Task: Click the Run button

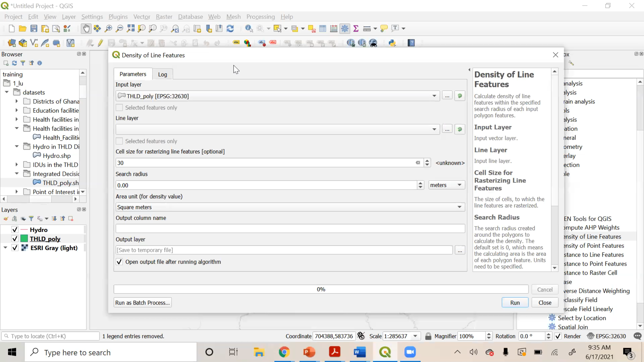Action: (x=515, y=303)
